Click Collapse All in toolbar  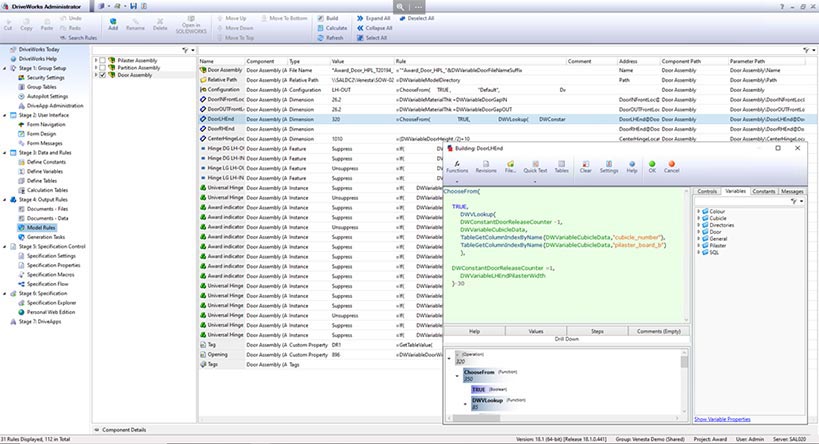pos(375,28)
